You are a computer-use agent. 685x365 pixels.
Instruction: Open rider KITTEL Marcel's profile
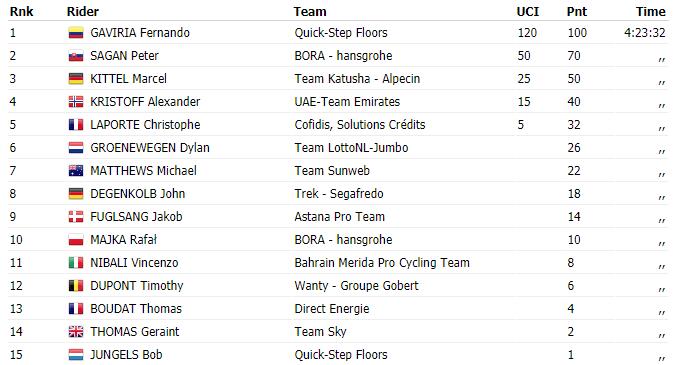(128, 79)
